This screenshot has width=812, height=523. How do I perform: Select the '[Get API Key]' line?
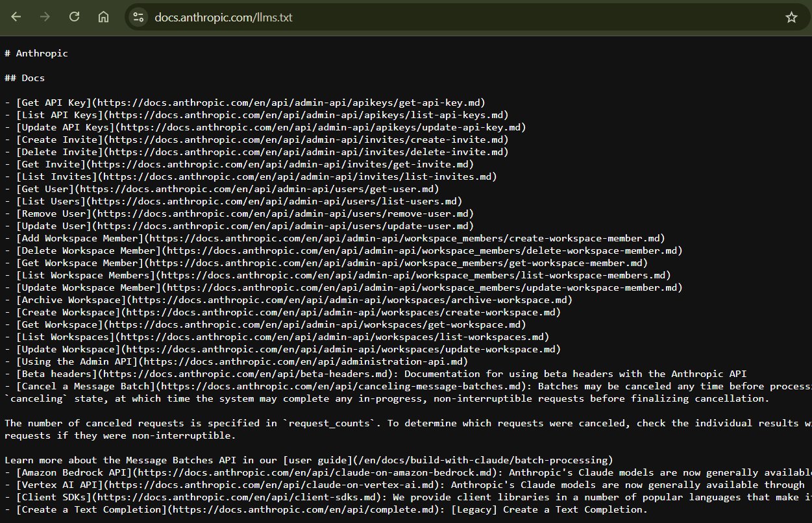(245, 103)
